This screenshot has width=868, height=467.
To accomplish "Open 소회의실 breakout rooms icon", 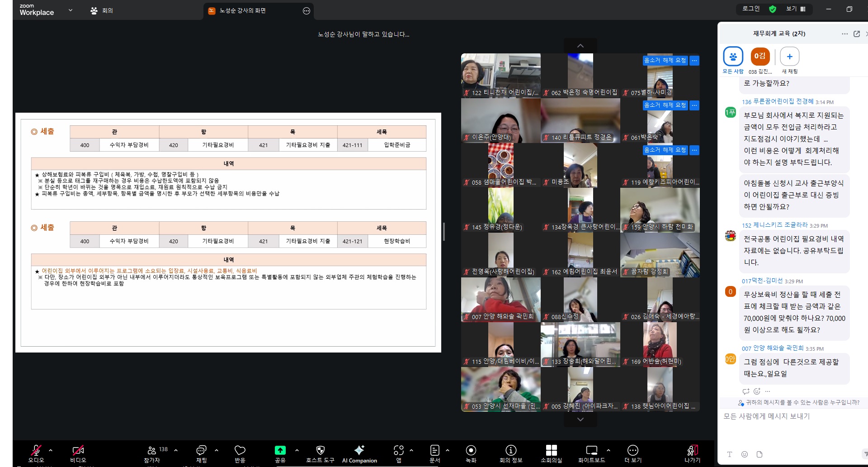I will tap(551, 450).
